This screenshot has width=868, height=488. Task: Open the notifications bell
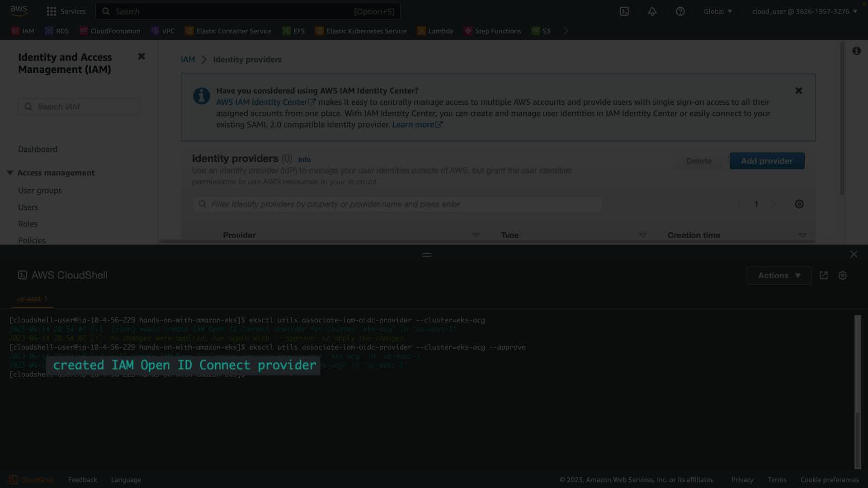tap(652, 11)
